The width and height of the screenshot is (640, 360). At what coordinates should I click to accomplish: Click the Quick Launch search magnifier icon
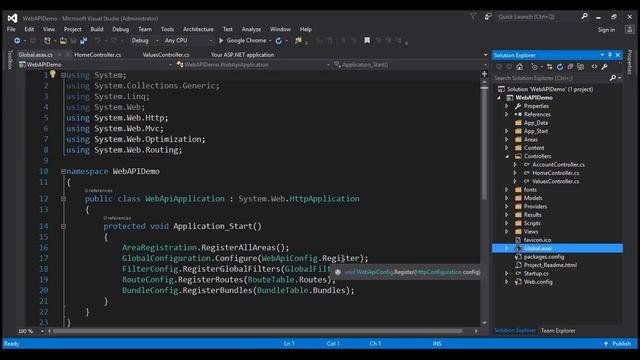click(584, 16)
